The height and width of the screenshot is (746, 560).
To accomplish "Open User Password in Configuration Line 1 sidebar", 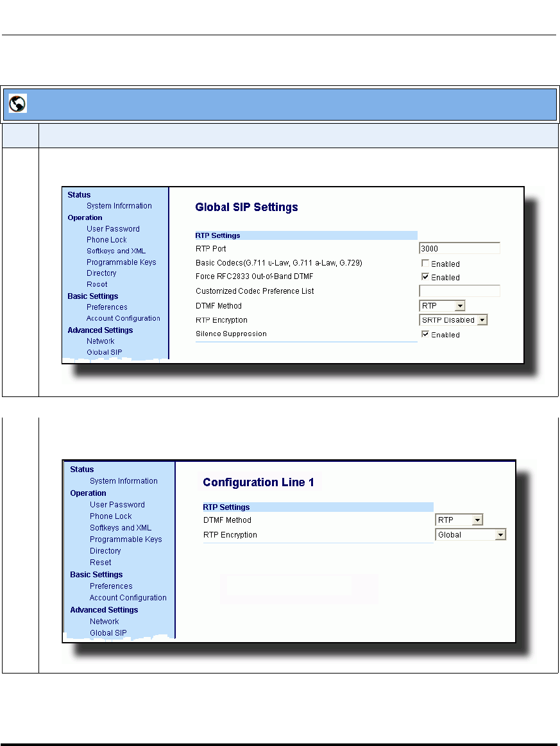I will [117, 505].
